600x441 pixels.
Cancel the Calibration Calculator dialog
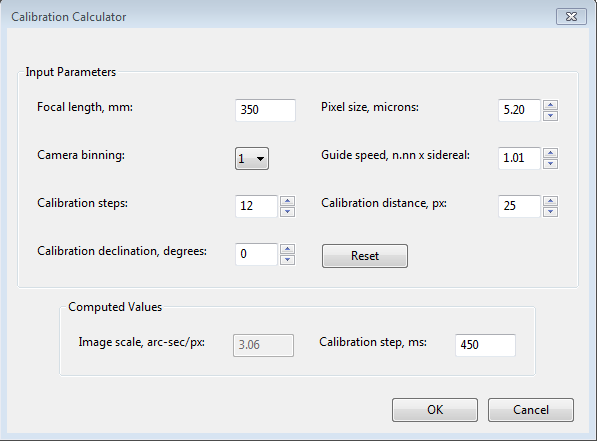tap(531, 410)
